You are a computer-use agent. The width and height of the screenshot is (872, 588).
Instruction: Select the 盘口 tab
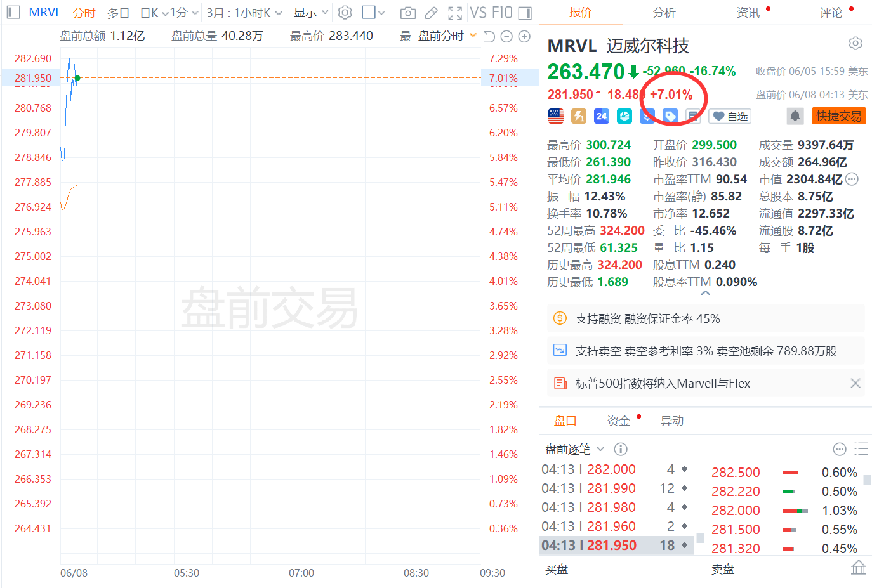tap(565, 421)
